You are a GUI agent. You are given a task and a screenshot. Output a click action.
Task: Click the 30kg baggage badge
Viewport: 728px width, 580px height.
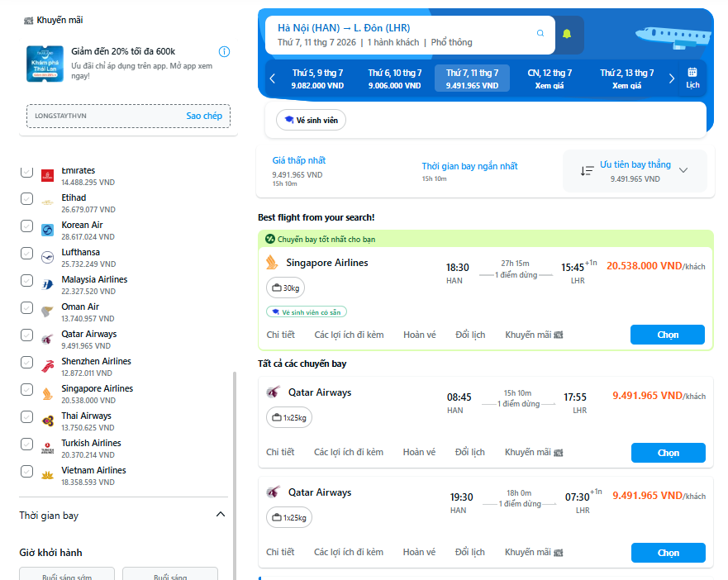[286, 288]
